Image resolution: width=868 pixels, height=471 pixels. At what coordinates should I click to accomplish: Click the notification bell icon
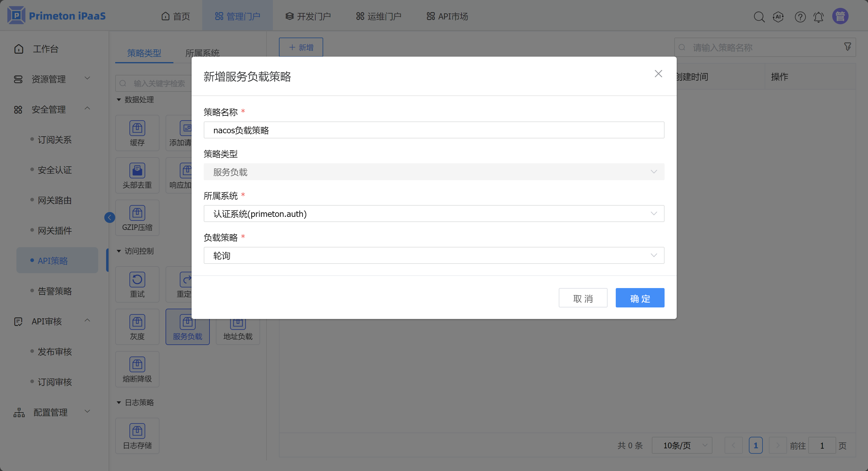(x=819, y=16)
